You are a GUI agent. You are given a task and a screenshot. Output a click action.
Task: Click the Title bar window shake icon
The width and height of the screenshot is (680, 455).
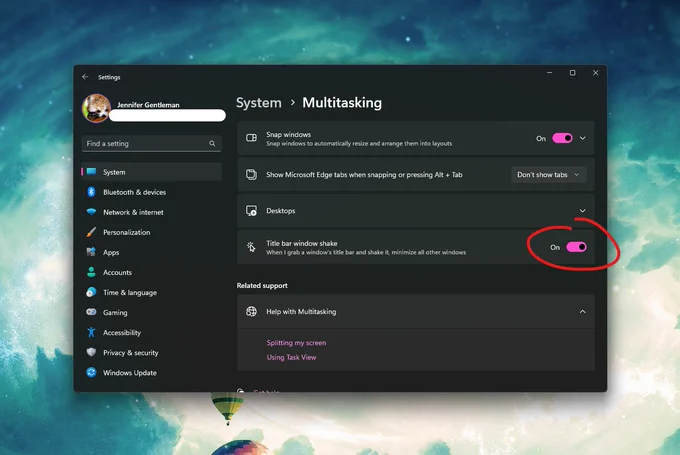point(252,247)
